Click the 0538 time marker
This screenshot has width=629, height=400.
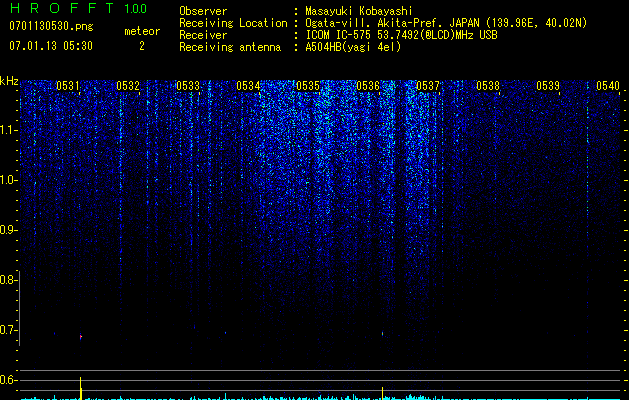488,86
